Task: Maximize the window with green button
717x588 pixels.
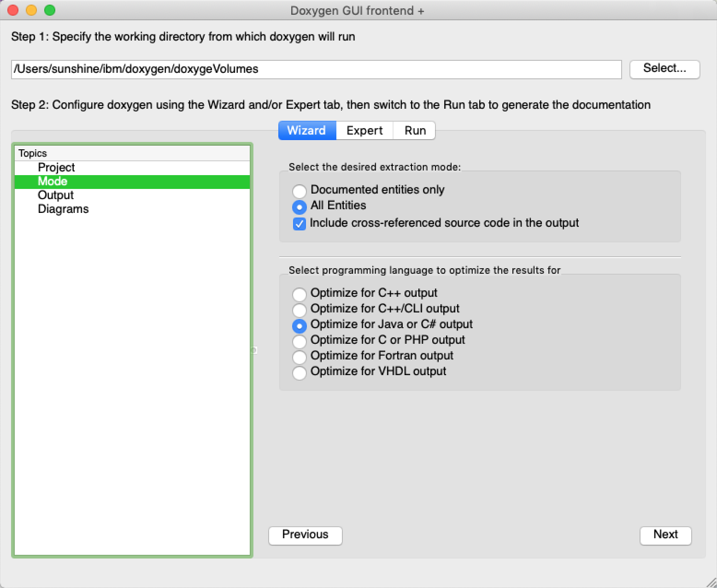Action: (50, 10)
